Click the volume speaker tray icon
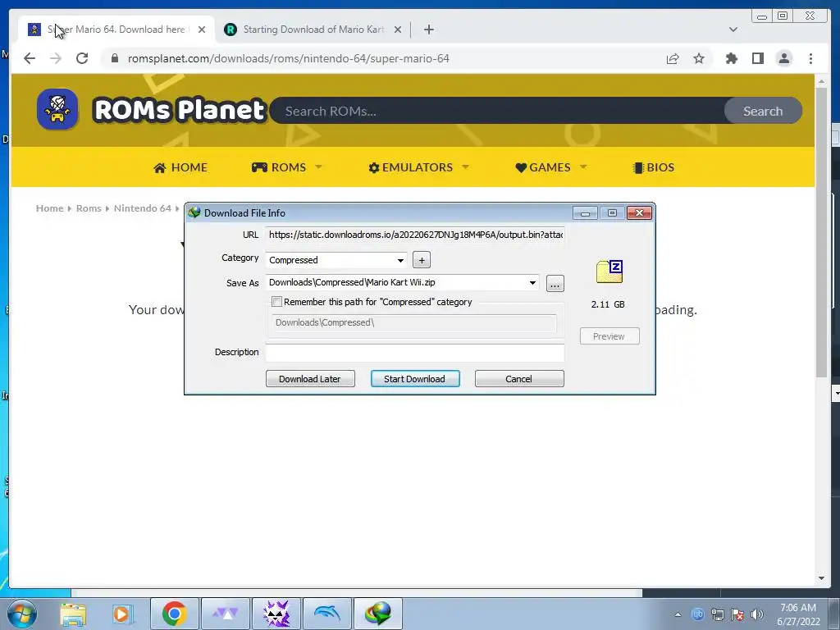 [757, 614]
